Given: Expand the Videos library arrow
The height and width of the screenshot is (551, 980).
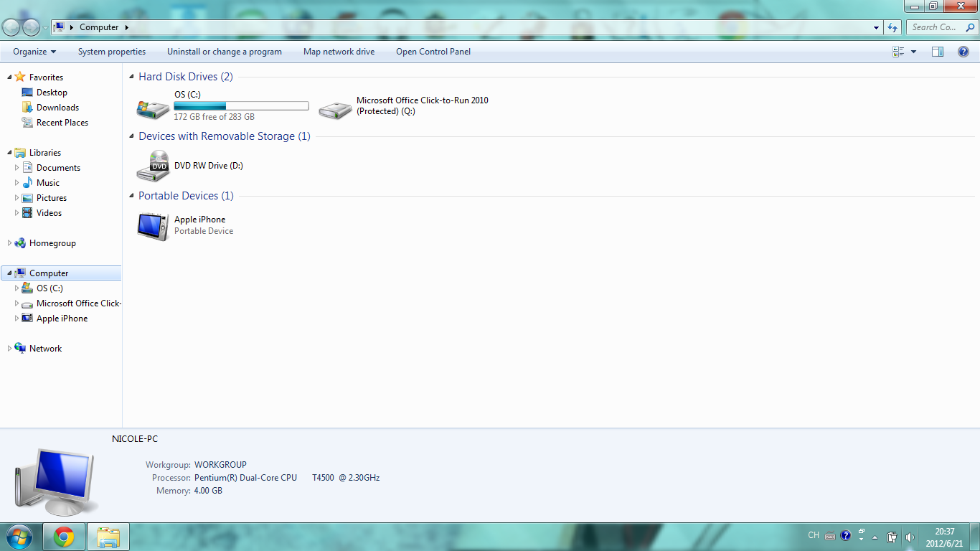Looking at the screenshot, I should pos(17,213).
